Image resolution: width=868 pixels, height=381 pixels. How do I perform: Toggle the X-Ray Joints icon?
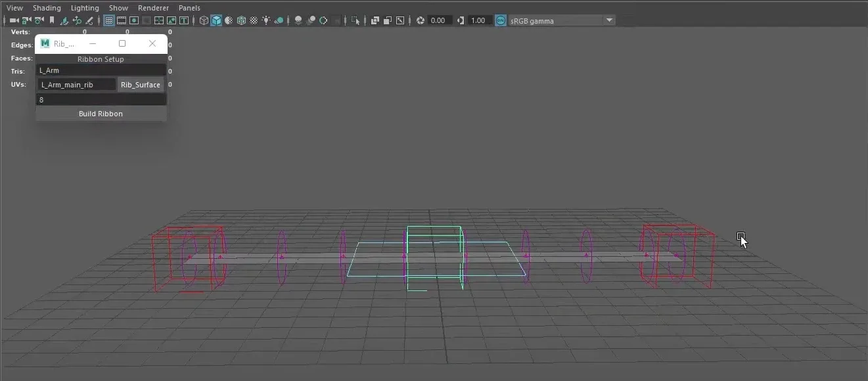coord(400,20)
